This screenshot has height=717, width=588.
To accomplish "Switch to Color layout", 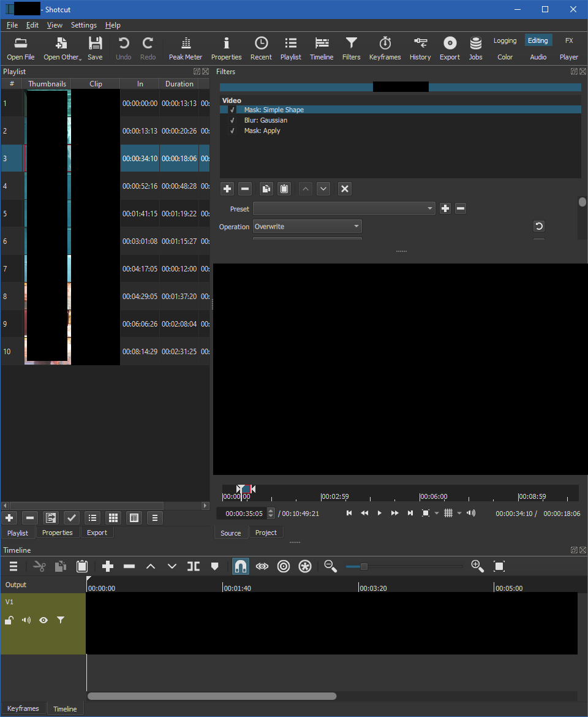I will pos(505,57).
